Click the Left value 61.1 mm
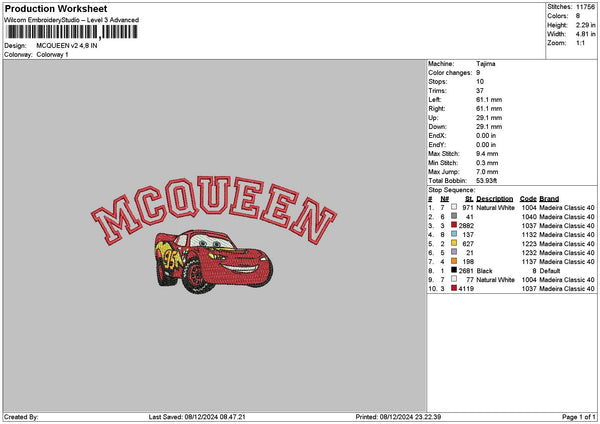Image resolution: width=600 pixels, height=424 pixels. pyautogui.click(x=489, y=99)
